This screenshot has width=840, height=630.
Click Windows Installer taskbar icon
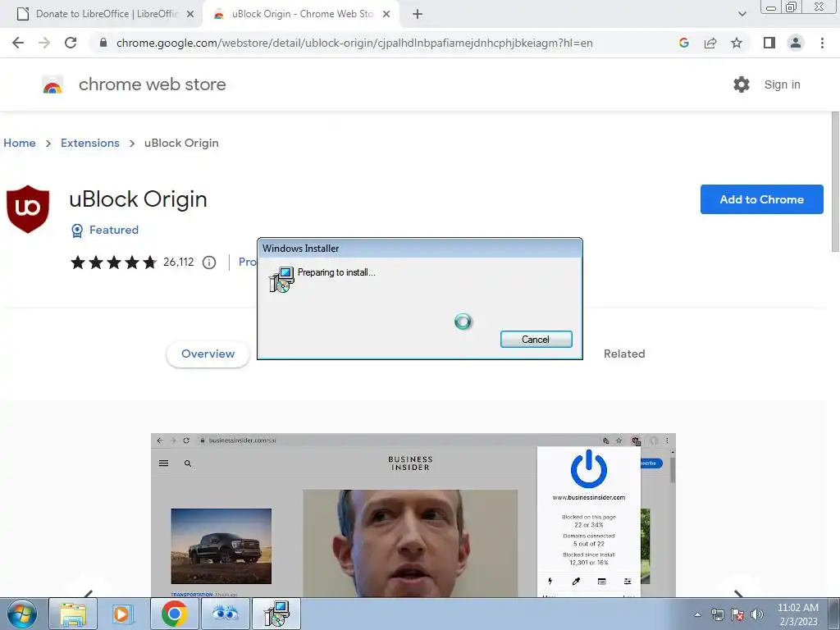(276, 614)
